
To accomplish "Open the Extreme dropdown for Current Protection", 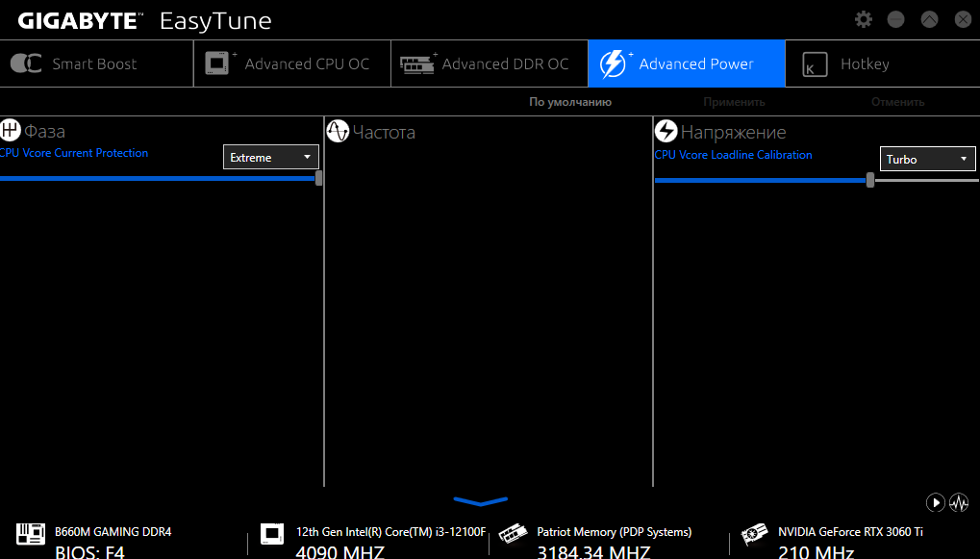I will pos(270,157).
